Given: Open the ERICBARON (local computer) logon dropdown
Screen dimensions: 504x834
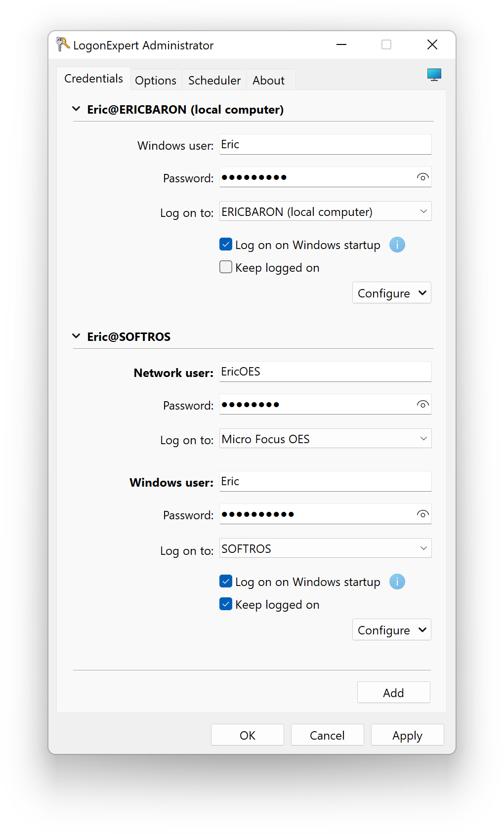Looking at the screenshot, I should tap(326, 211).
